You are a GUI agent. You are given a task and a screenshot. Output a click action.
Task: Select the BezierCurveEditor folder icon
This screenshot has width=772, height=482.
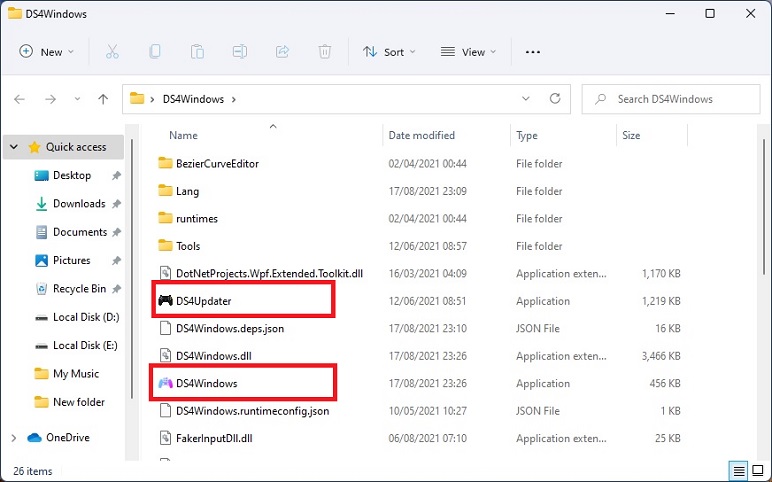[165, 163]
